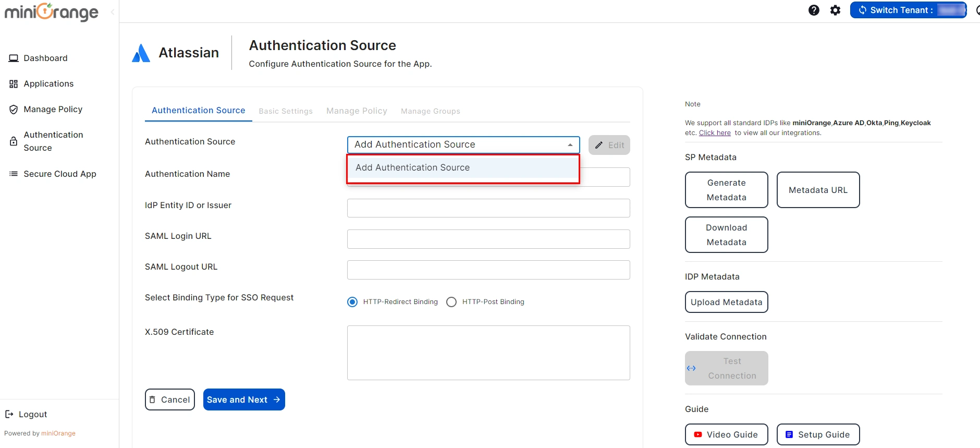Collapse the Authentication Source dropdown arrow
980x448 pixels.
(570, 145)
